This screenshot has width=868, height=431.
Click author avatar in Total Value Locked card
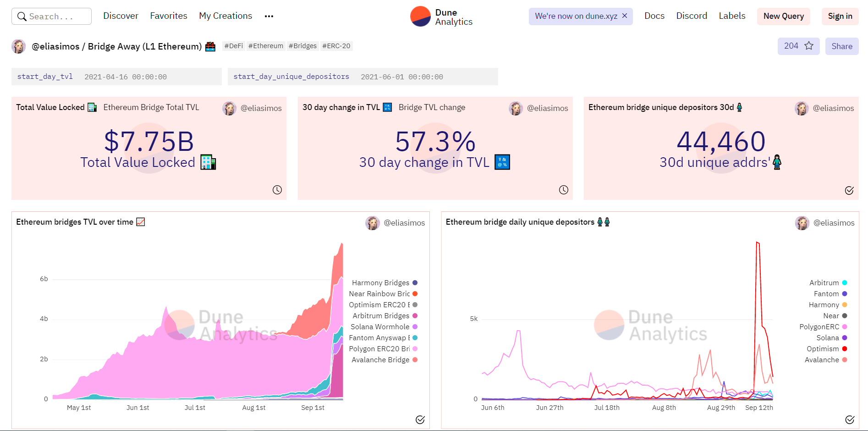point(230,108)
